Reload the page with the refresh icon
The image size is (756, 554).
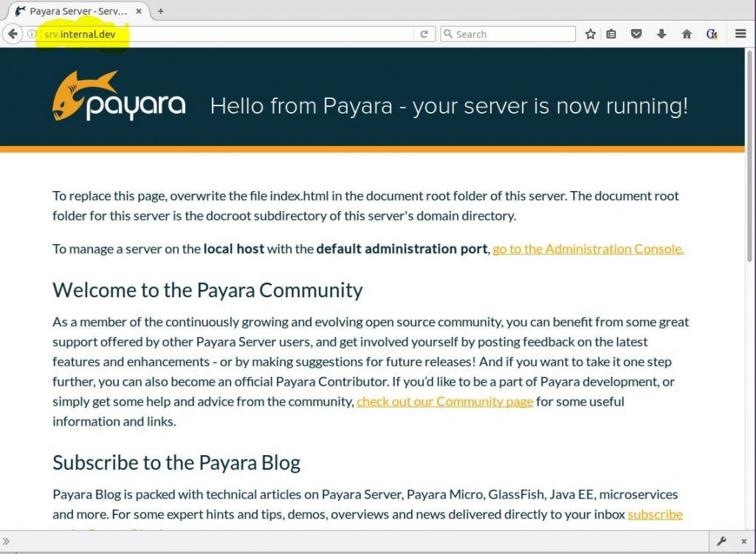424,34
